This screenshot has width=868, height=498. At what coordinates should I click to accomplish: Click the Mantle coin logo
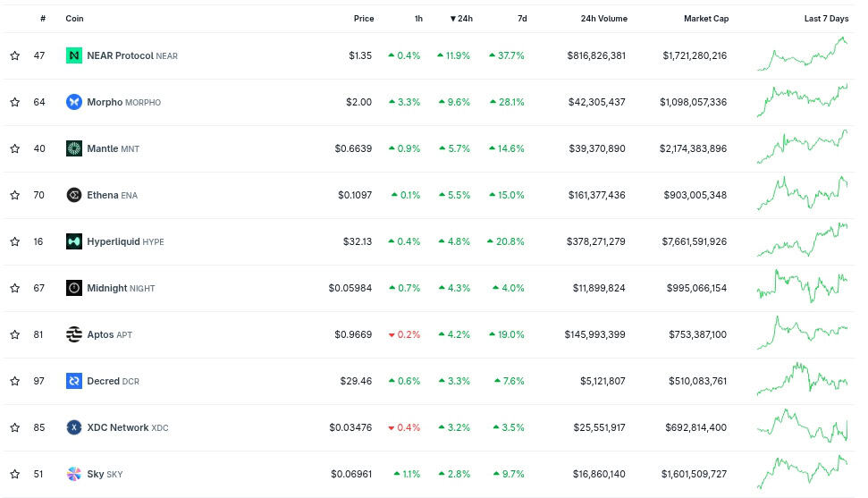tap(74, 148)
